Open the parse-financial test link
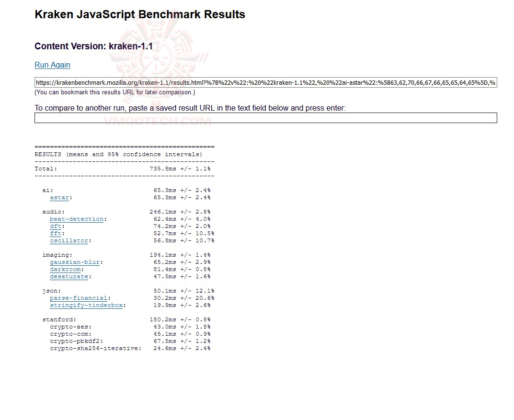Image resolution: width=514 pixels, height=420 pixels. coord(79,298)
